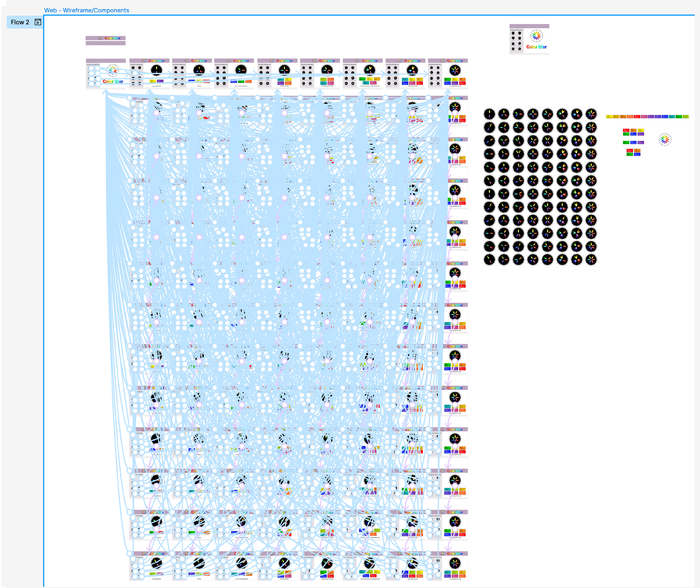Select the last disc in the disc grid's bottom row
This screenshot has width=700, height=588.
(x=591, y=259)
